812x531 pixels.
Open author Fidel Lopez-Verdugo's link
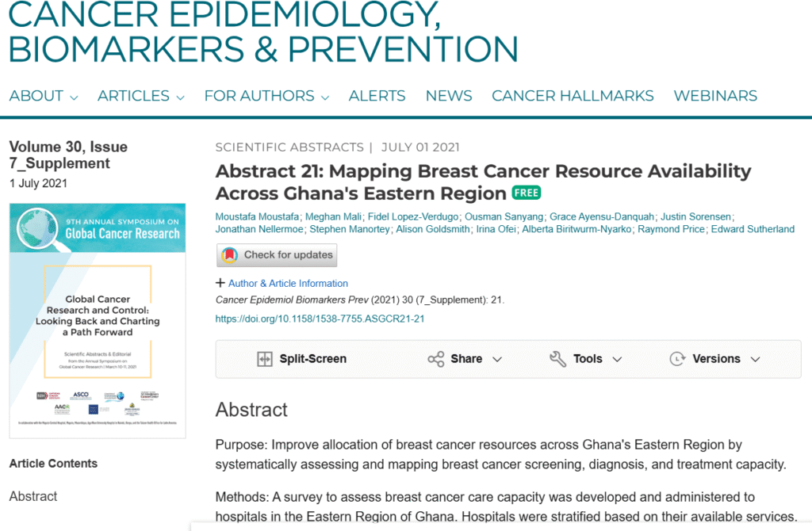pos(412,217)
